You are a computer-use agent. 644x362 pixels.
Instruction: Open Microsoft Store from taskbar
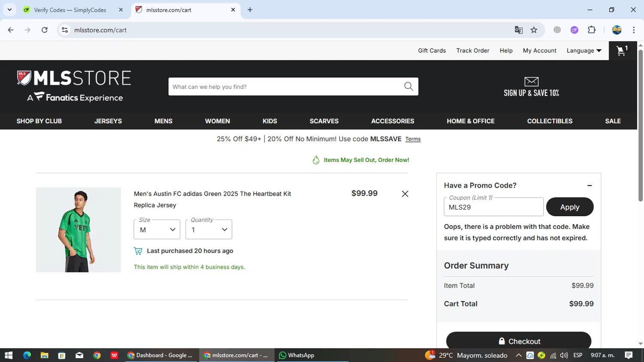tap(62, 355)
